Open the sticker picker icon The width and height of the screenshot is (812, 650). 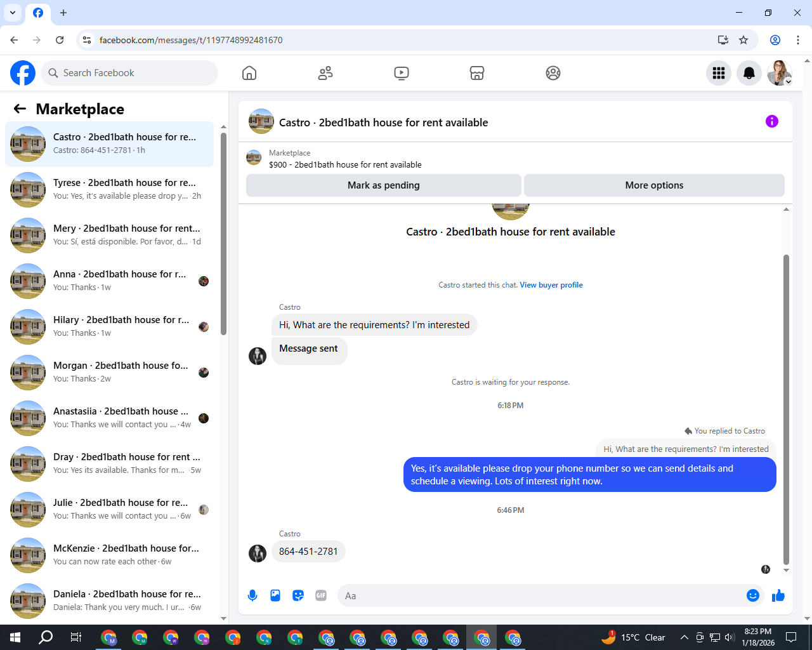point(298,595)
